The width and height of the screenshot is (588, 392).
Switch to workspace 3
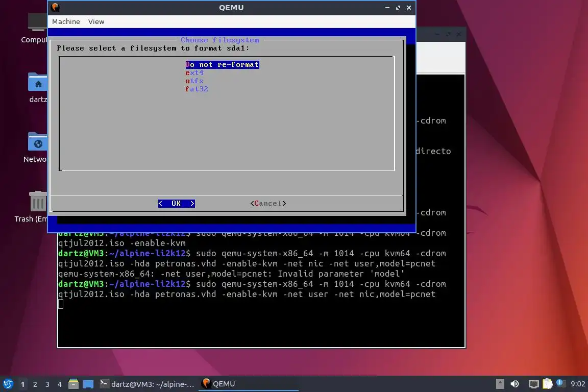click(47, 384)
